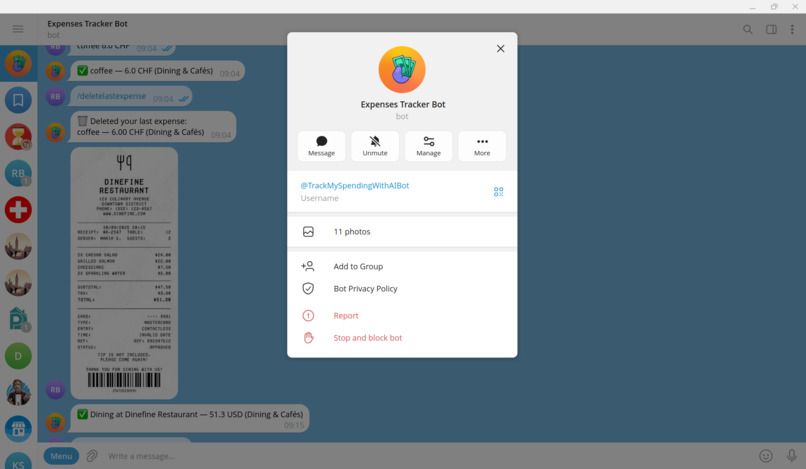
Task: Select Add to Group
Action: 402,266
